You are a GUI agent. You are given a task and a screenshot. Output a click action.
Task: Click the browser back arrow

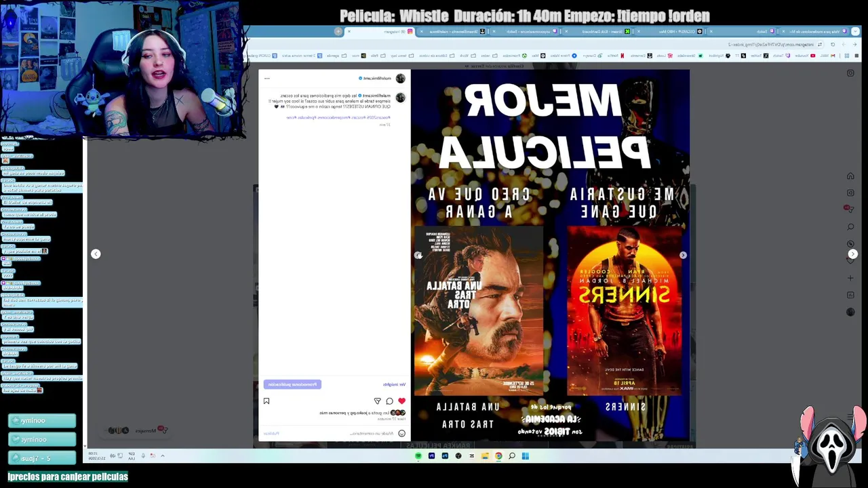click(854, 45)
